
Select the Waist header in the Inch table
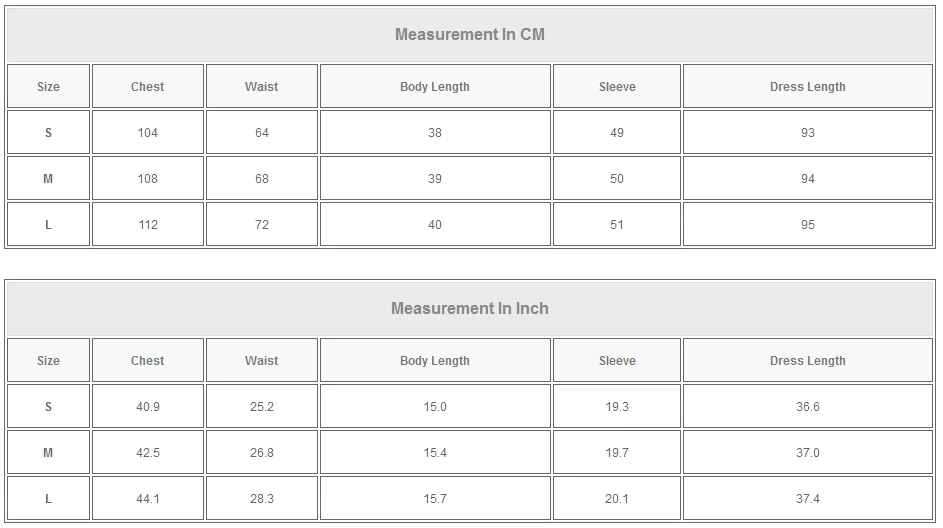[x=262, y=361]
